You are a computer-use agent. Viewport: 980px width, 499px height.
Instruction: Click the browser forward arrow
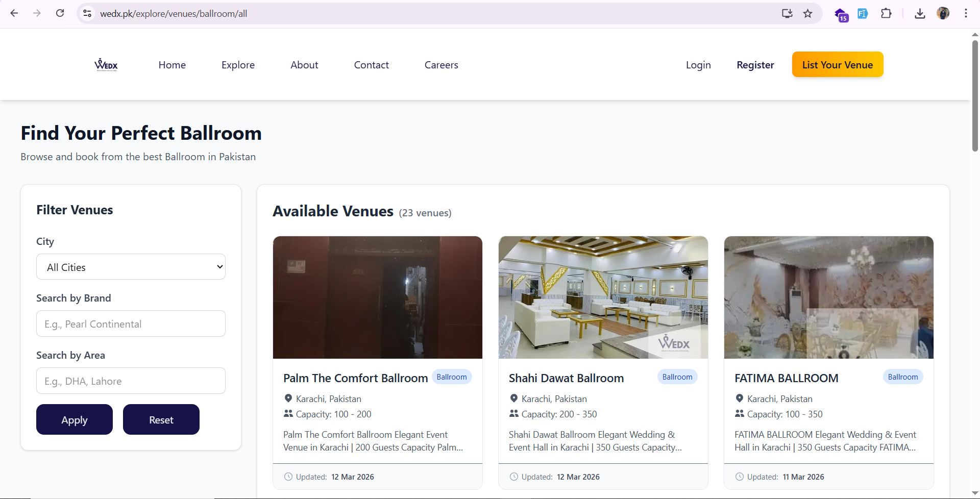coord(37,13)
